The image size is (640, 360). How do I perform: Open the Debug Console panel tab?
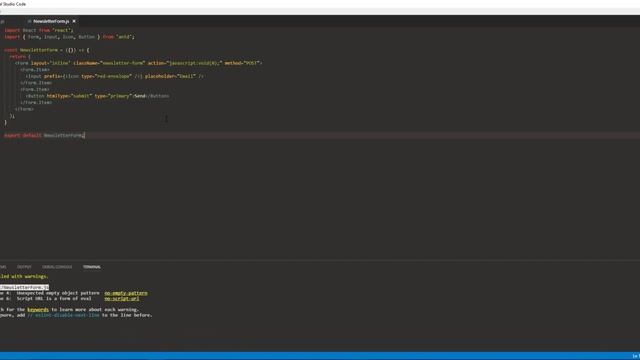coord(57,267)
